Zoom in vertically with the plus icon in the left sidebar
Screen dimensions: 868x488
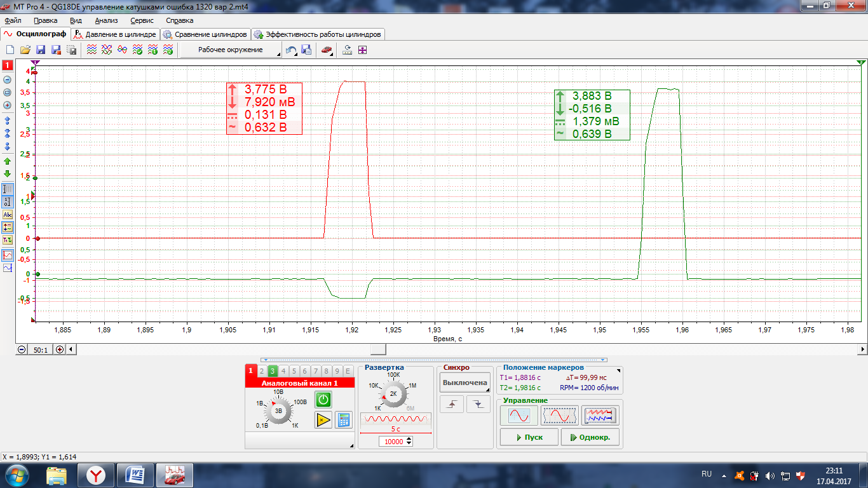click(x=8, y=105)
